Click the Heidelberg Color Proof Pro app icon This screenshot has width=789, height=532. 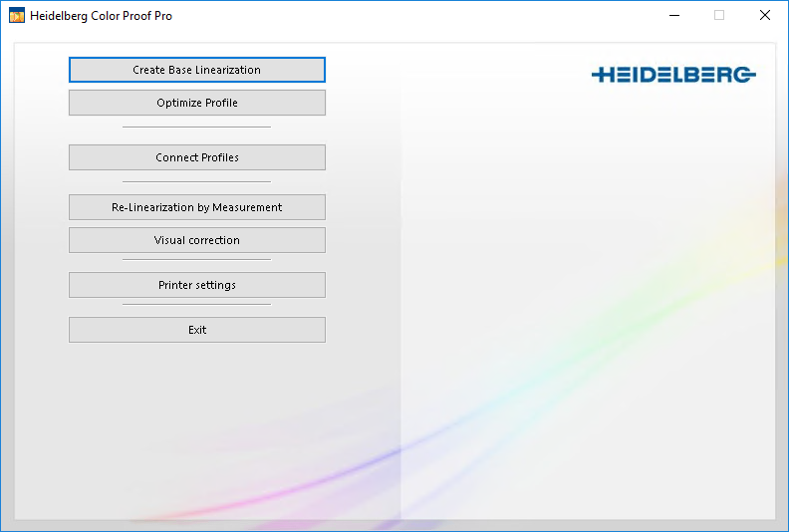pyautogui.click(x=17, y=16)
